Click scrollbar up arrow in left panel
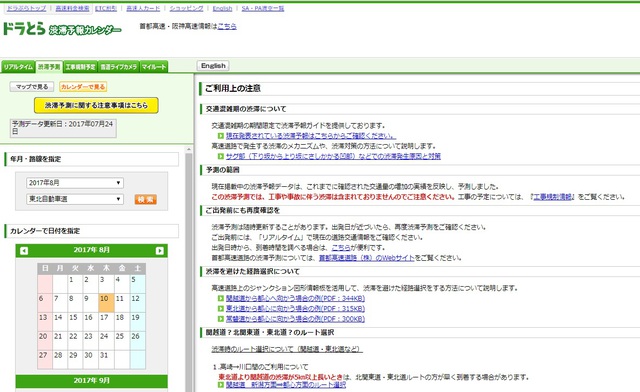 click(x=189, y=149)
